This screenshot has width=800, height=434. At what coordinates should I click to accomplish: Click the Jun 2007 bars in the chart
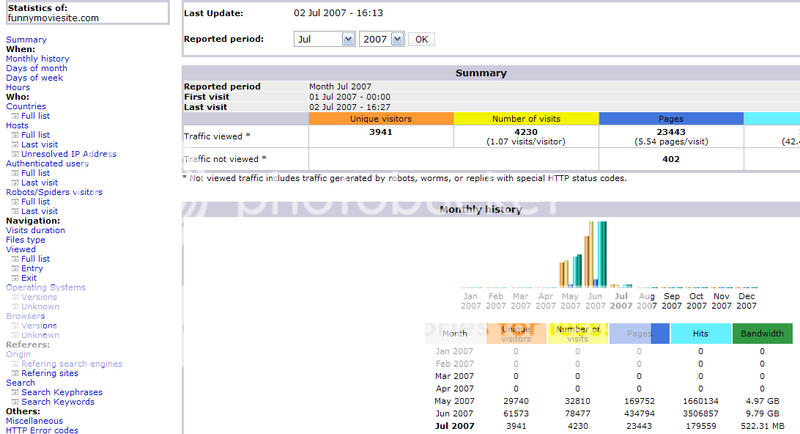(595, 254)
